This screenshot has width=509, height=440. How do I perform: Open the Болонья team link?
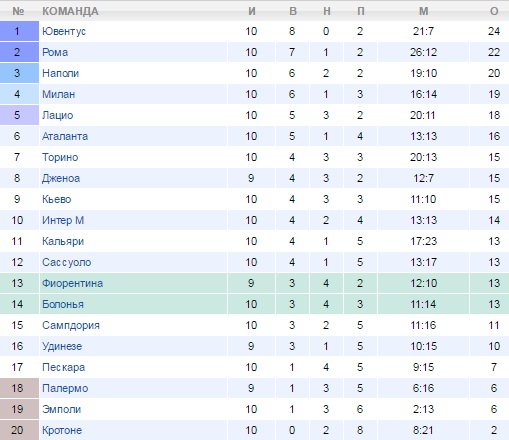[63, 304]
